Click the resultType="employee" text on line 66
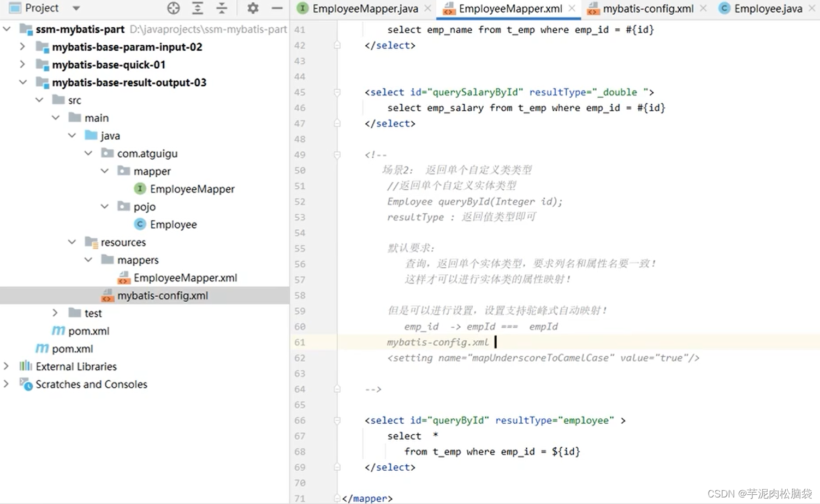This screenshot has width=820, height=504. click(555, 421)
